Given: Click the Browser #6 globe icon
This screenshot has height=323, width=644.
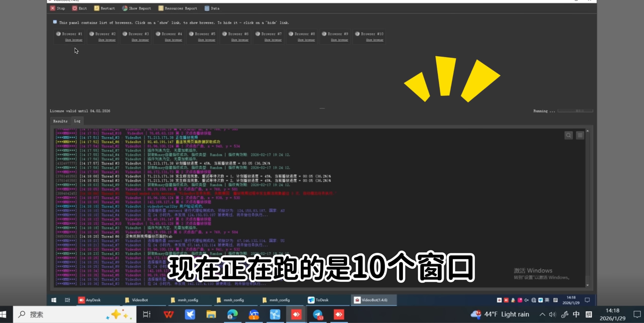Looking at the screenshot, I should click(225, 34).
